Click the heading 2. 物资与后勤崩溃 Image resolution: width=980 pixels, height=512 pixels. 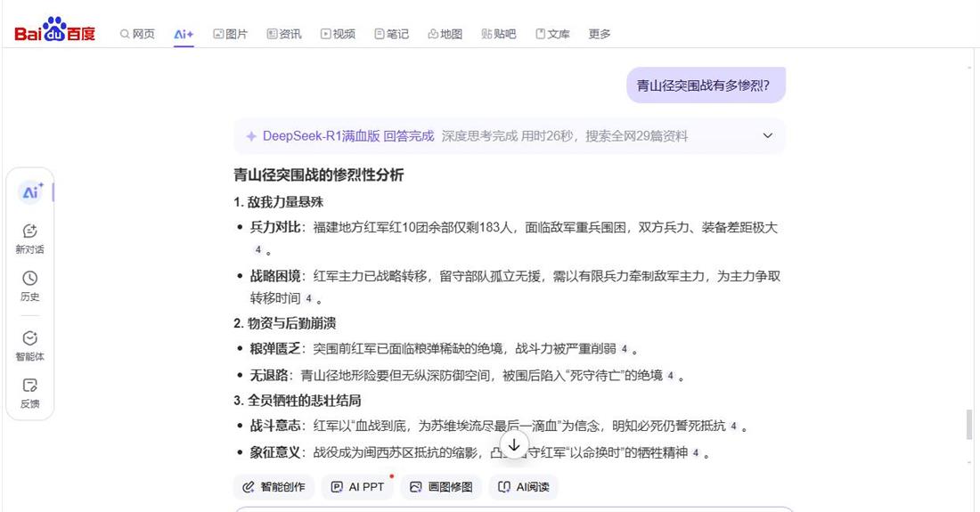(x=285, y=323)
